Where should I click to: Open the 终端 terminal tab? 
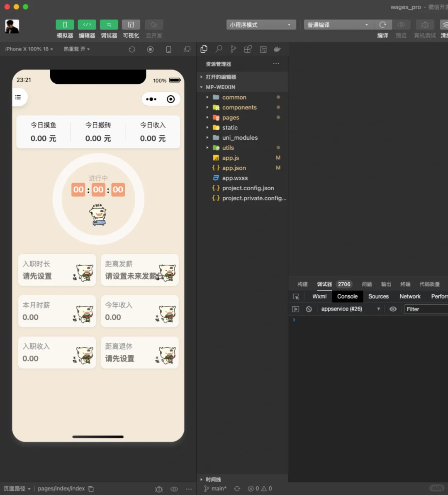tap(405, 284)
